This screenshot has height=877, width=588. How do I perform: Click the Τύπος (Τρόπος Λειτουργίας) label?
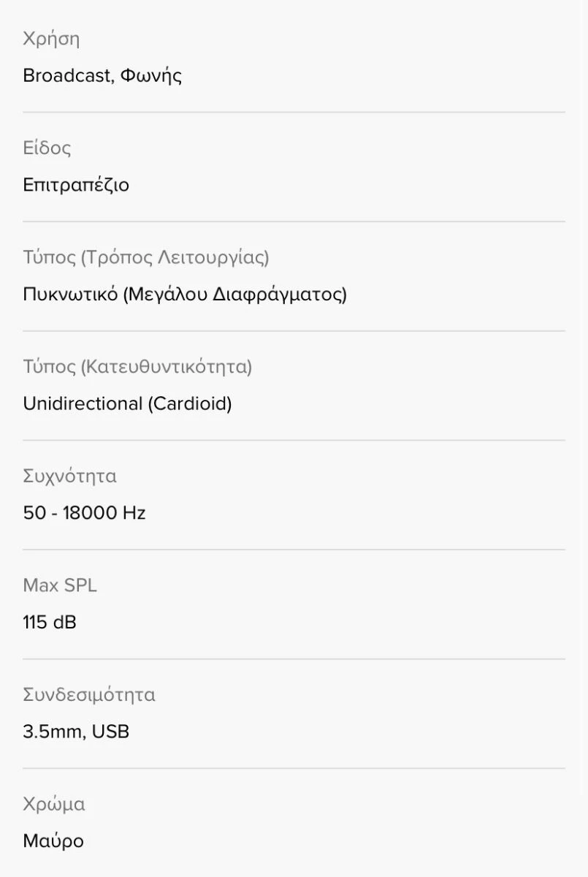(x=146, y=258)
